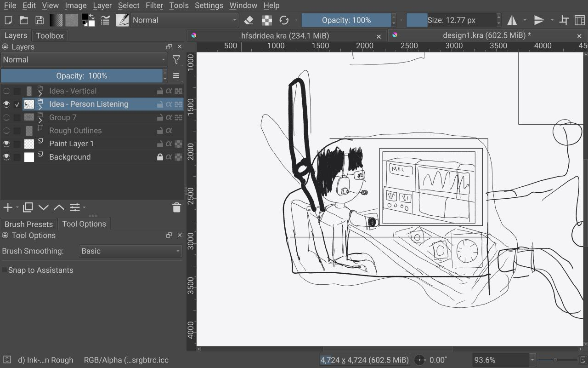Expand the Idea - Vertical group
Screen dimensions: 588x368
point(40,94)
